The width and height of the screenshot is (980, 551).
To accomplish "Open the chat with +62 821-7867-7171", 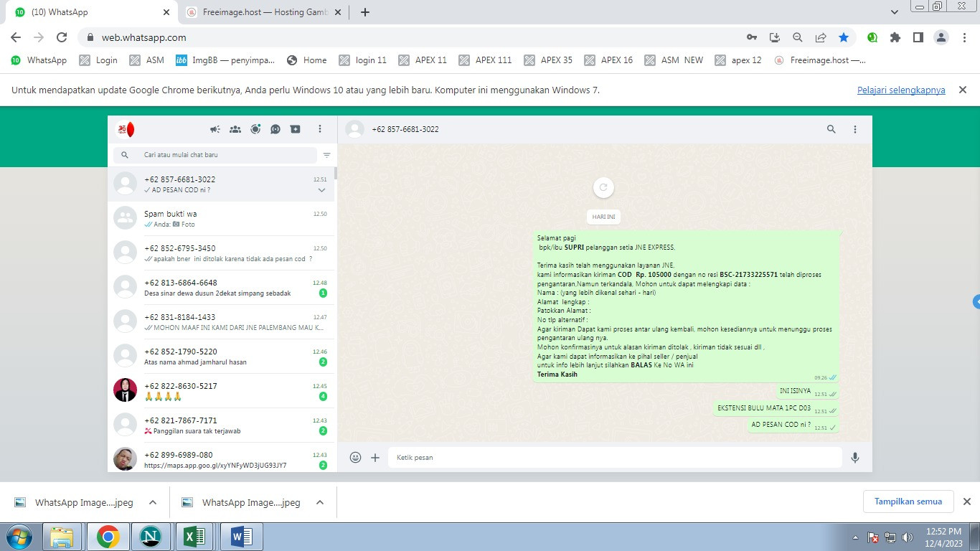I will click(x=221, y=425).
